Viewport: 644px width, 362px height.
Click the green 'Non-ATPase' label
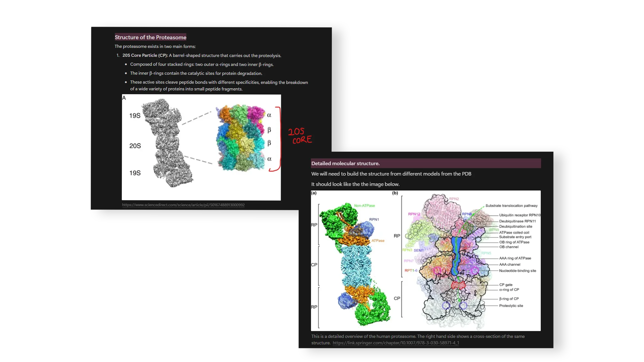point(364,205)
